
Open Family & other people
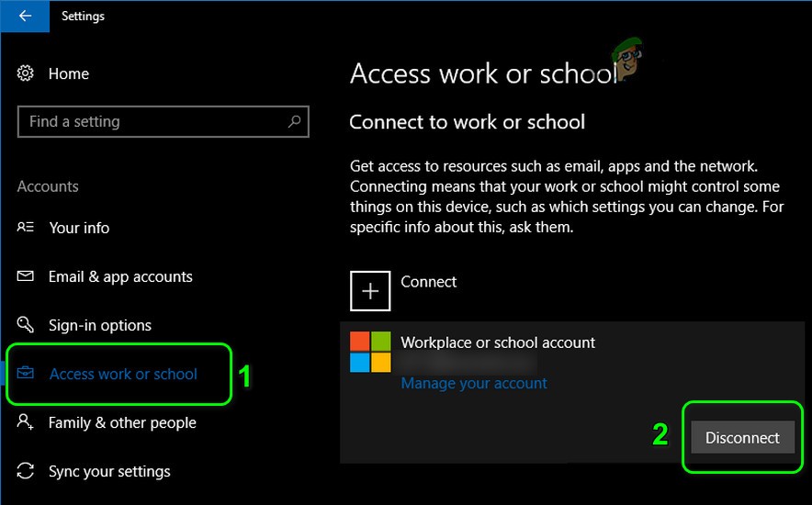(122, 422)
